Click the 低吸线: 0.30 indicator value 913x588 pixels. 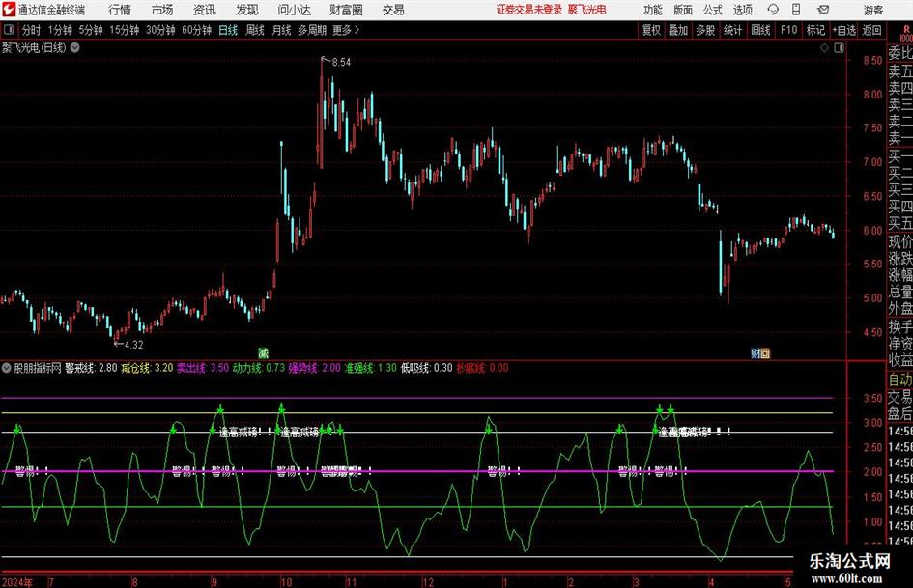[426, 368]
